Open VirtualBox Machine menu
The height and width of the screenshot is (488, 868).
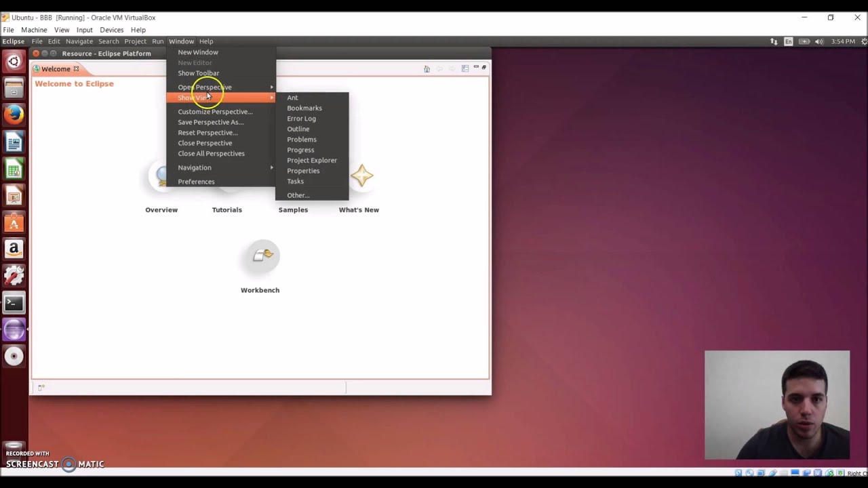pos(34,30)
